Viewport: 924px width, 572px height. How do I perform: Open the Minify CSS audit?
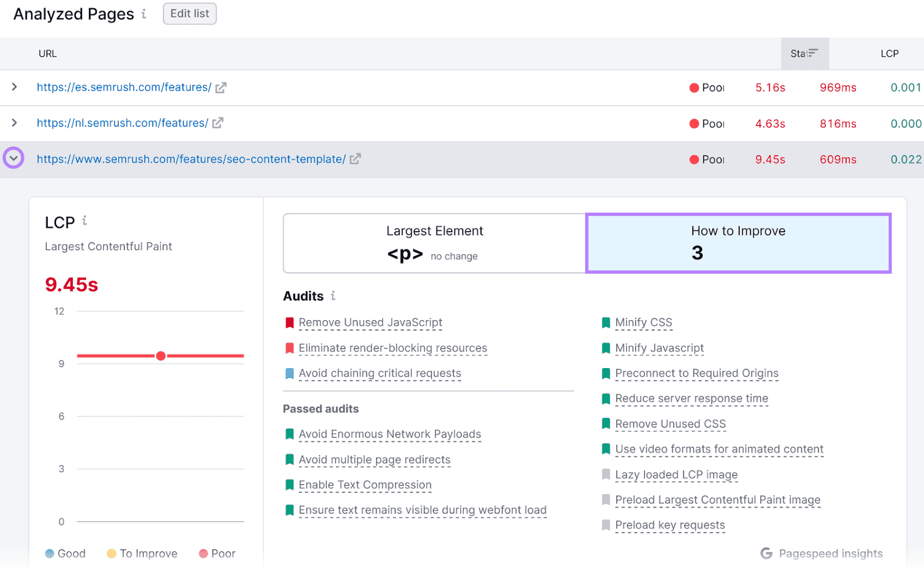click(x=643, y=322)
